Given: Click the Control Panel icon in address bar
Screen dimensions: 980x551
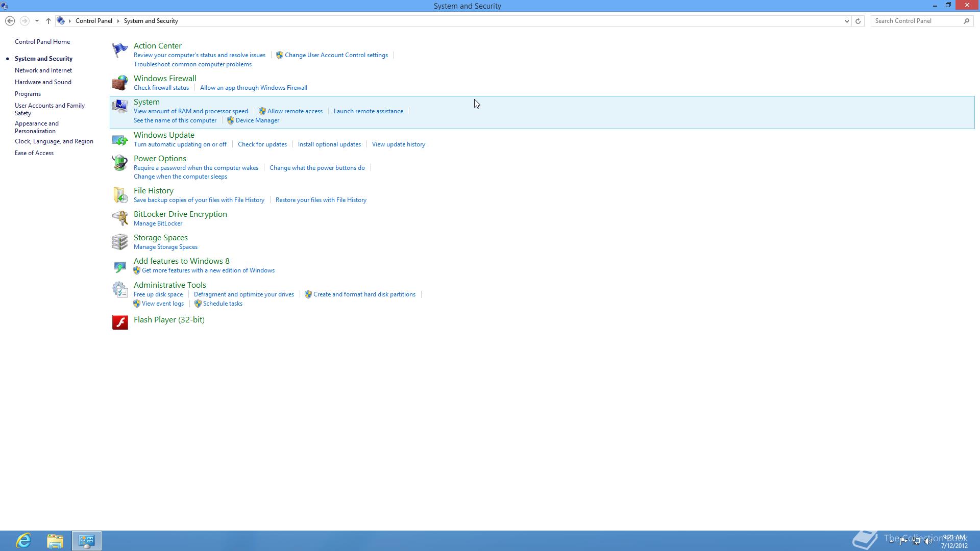Looking at the screenshot, I should pyautogui.click(x=61, y=21).
